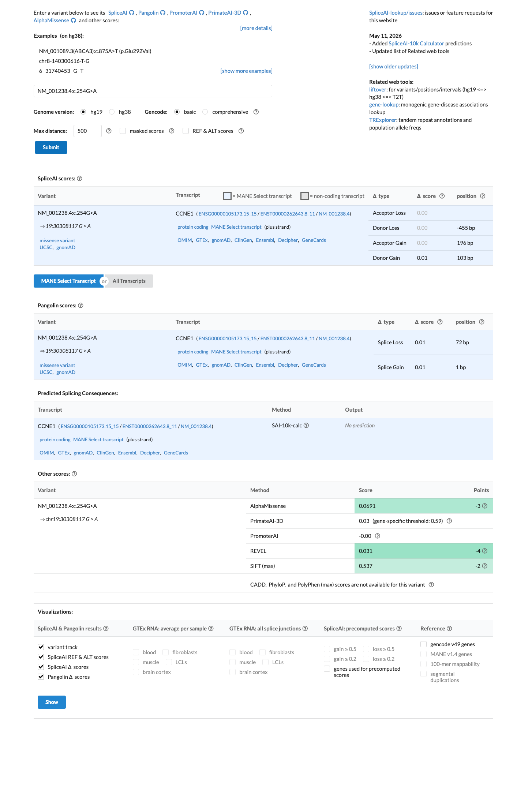Click help icon next to Gencode comprehensive
This screenshot has width=532, height=805.
pyautogui.click(x=256, y=112)
